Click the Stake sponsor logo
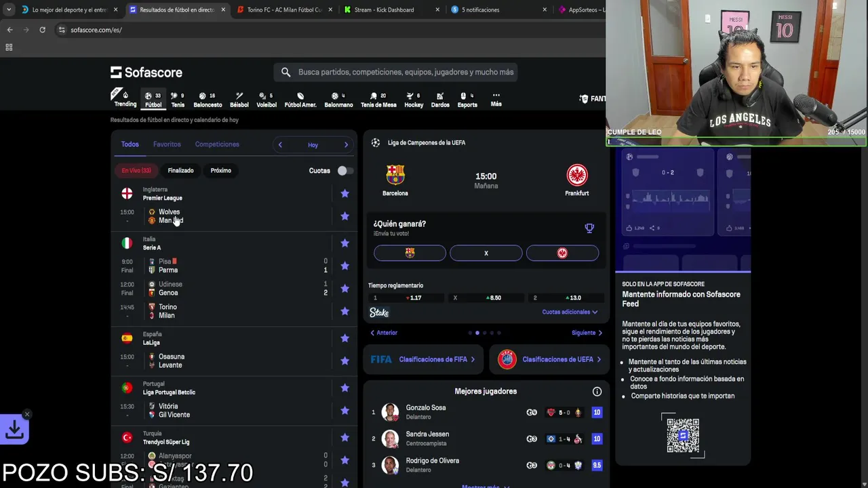 [x=379, y=312]
